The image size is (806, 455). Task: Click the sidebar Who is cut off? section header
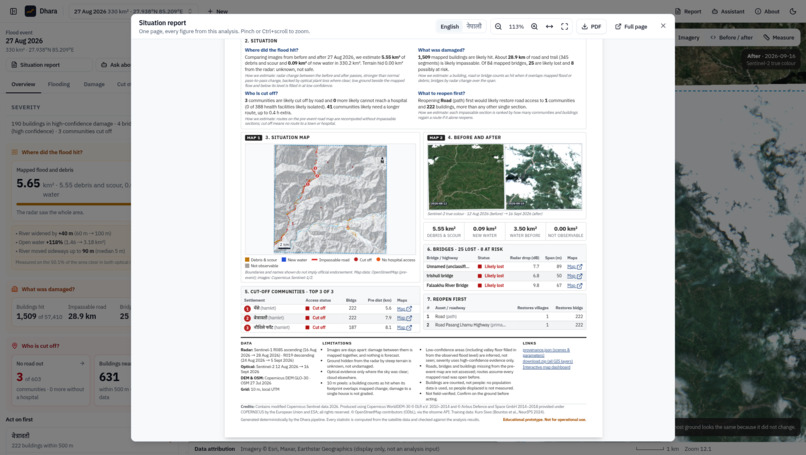click(40, 346)
